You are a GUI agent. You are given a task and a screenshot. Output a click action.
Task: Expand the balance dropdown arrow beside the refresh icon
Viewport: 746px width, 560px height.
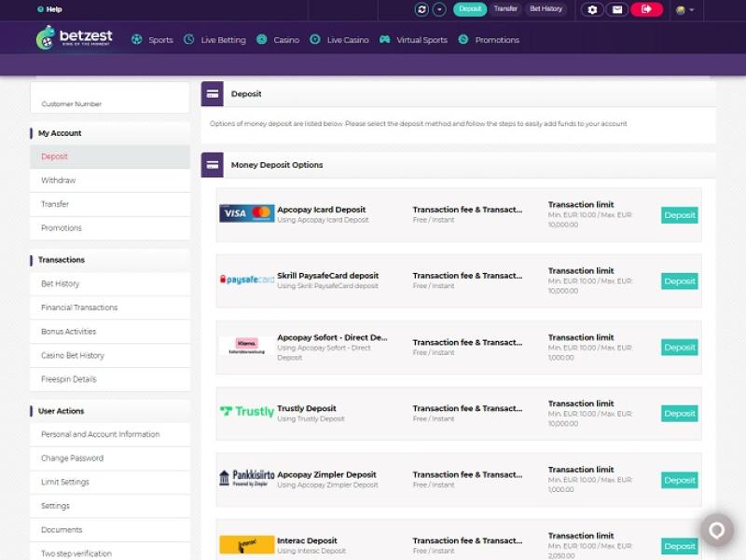click(x=439, y=9)
